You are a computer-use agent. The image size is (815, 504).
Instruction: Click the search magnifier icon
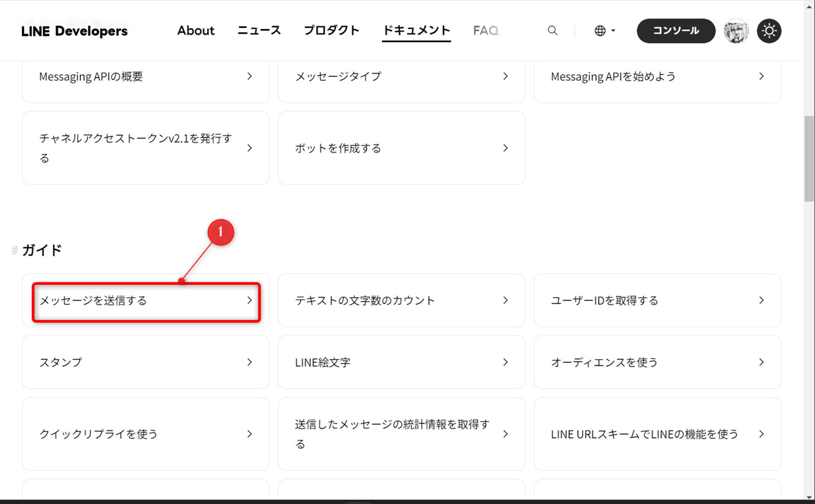[x=553, y=30]
